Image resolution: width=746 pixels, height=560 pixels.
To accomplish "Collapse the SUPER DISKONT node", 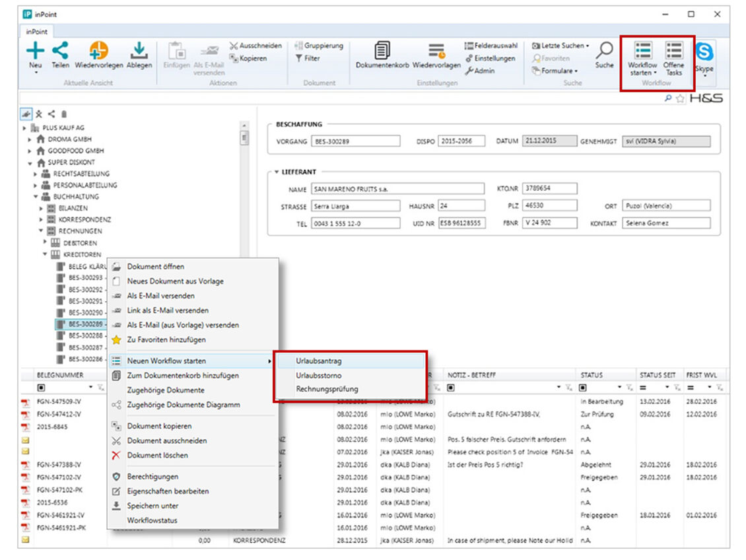I will [x=30, y=162].
